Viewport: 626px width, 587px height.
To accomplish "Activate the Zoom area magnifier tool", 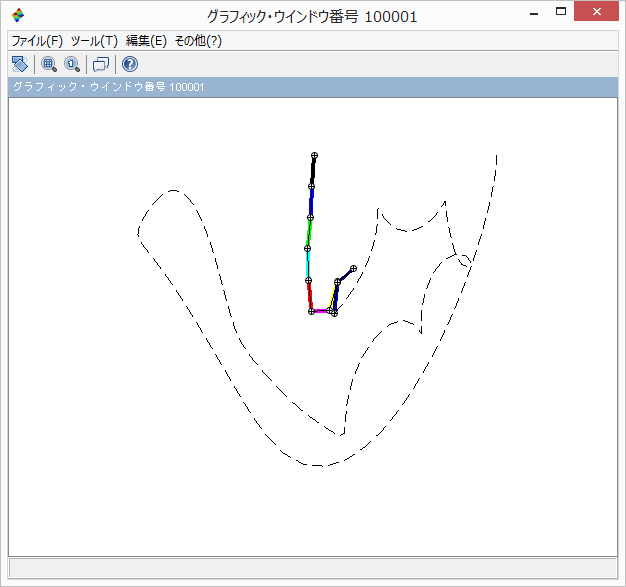I will [x=48, y=64].
